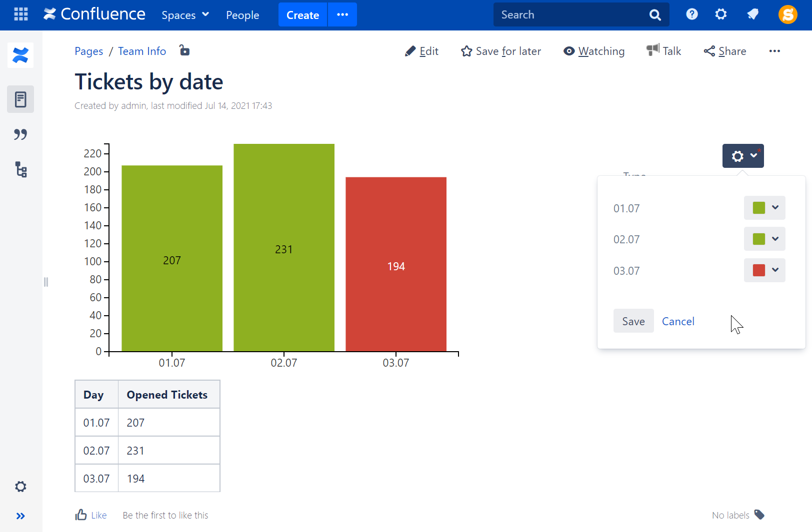Image resolution: width=812 pixels, height=532 pixels.
Task: Open the chart settings gear dropdown
Action: [x=742, y=156]
